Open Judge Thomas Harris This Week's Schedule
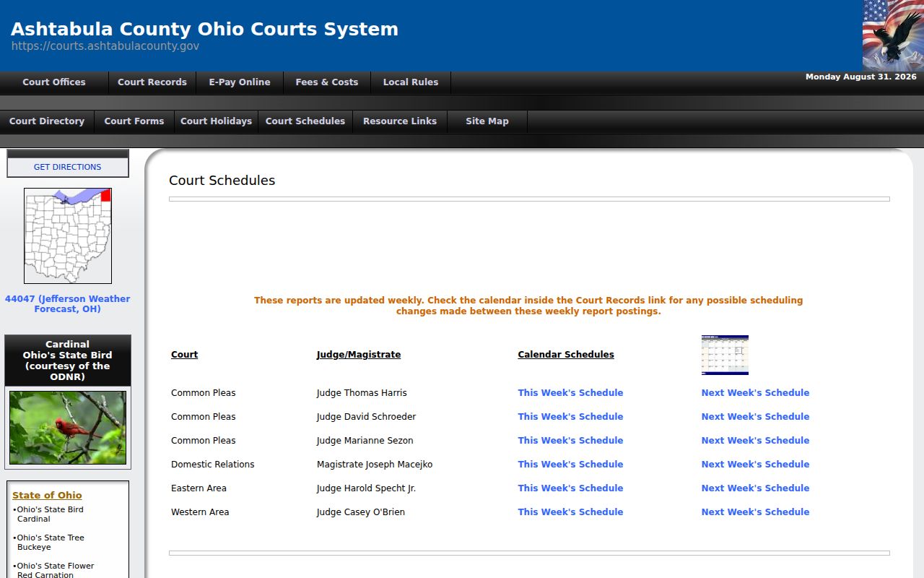Viewport: 924px width, 578px height. pyautogui.click(x=570, y=393)
